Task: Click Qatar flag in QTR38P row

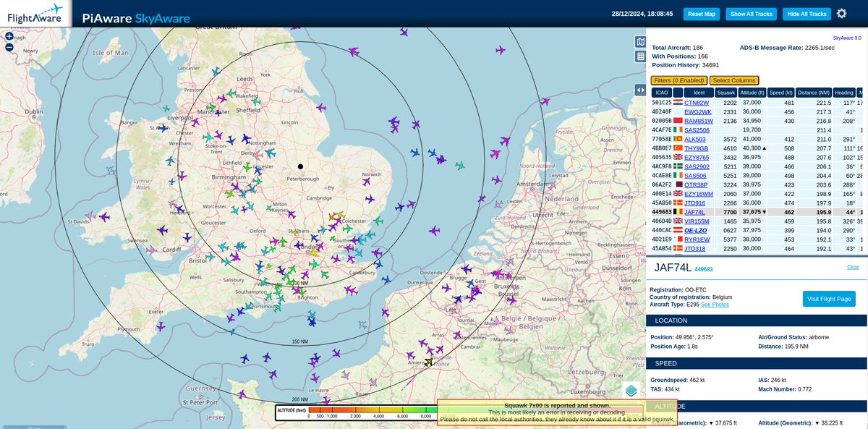Action: tap(678, 184)
